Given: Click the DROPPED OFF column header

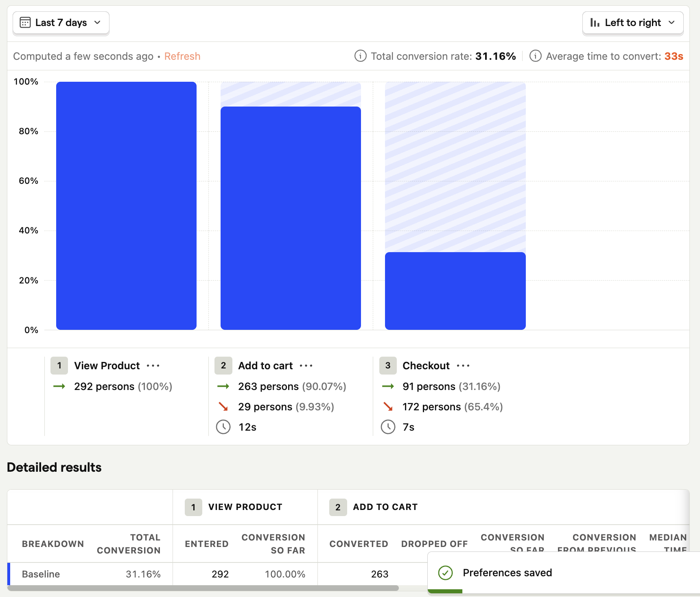Looking at the screenshot, I should point(435,544).
